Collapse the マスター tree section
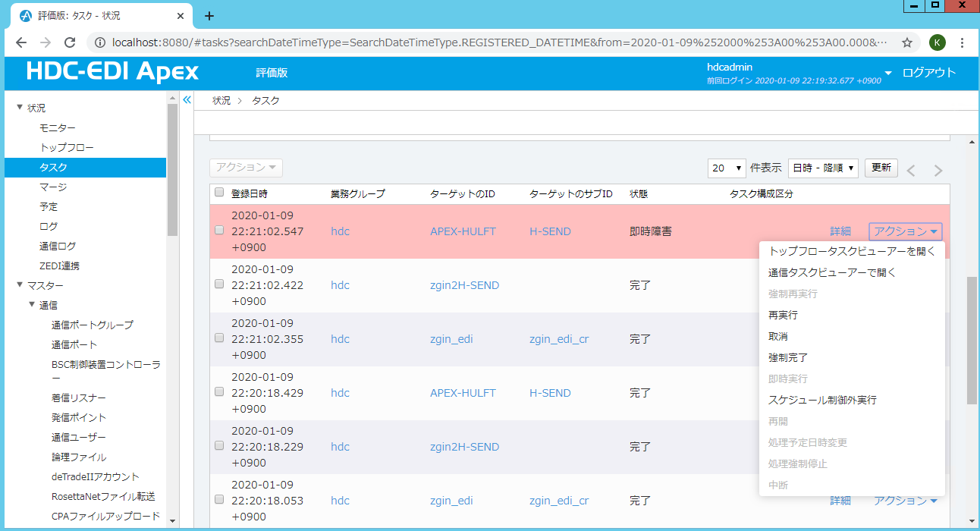The height and width of the screenshot is (531, 980). pyautogui.click(x=20, y=285)
